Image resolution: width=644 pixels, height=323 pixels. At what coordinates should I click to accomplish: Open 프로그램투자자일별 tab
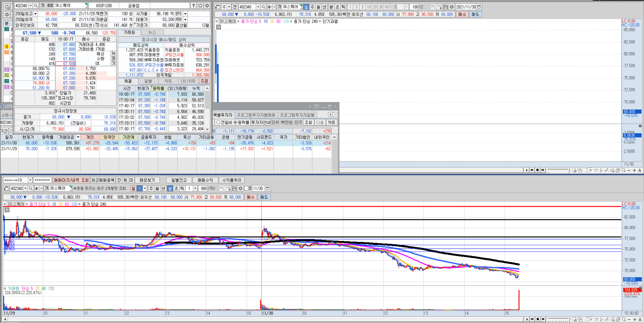point(297,115)
